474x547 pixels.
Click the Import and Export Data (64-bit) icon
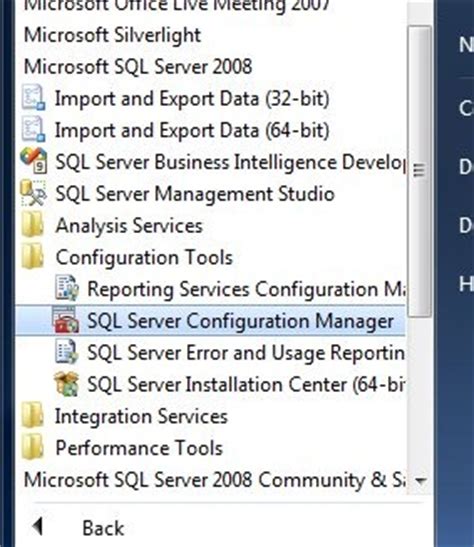[x=33, y=130]
